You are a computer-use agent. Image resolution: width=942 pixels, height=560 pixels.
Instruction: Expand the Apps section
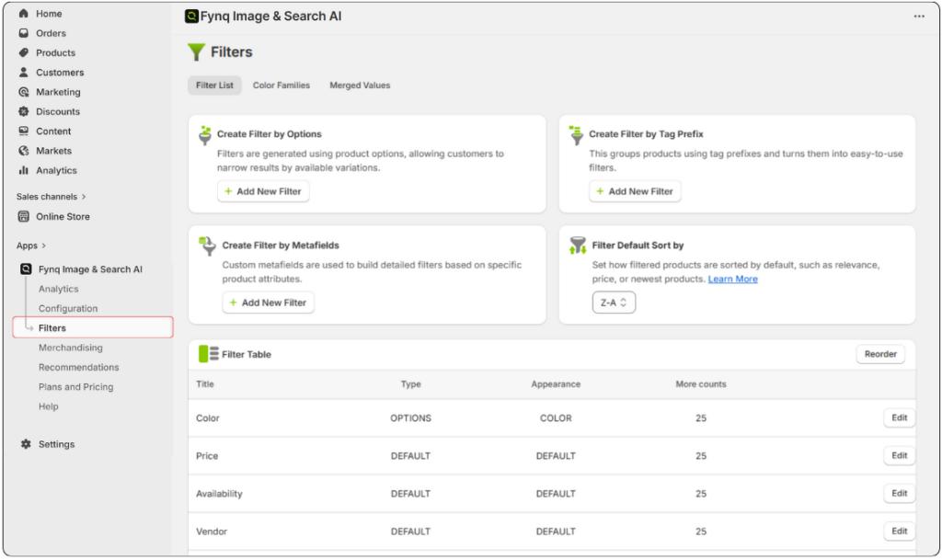[31, 246]
